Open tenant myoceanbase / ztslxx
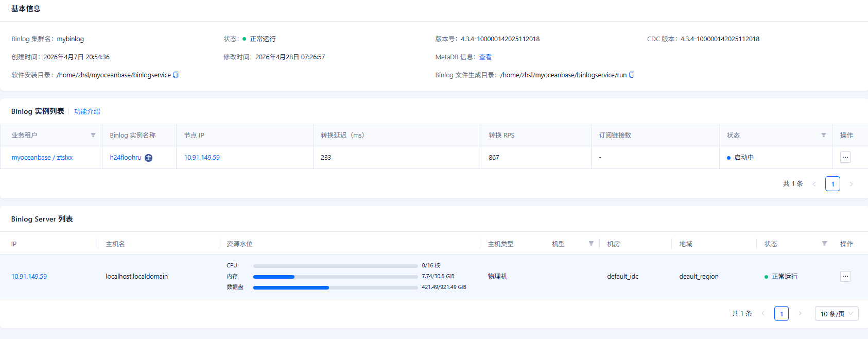Screen dimensions: 868x339 [42, 158]
